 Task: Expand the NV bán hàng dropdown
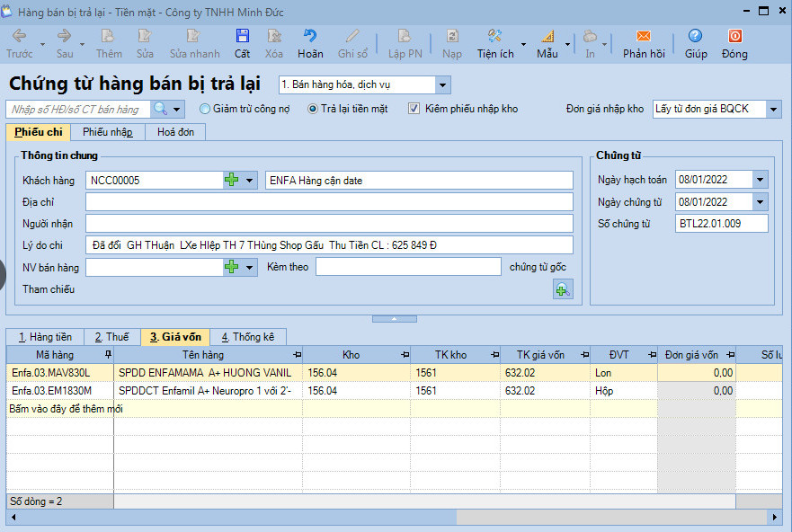tap(250, 267)
